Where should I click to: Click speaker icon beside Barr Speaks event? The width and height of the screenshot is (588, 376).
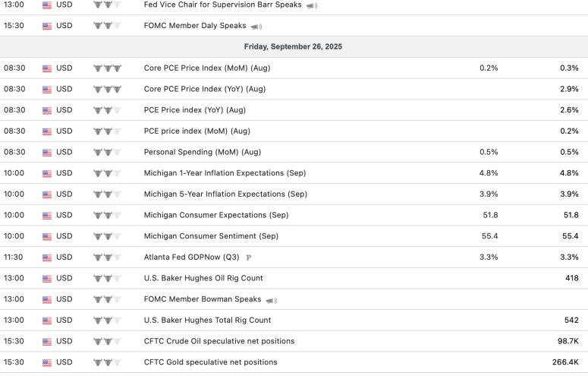[312, 5]
